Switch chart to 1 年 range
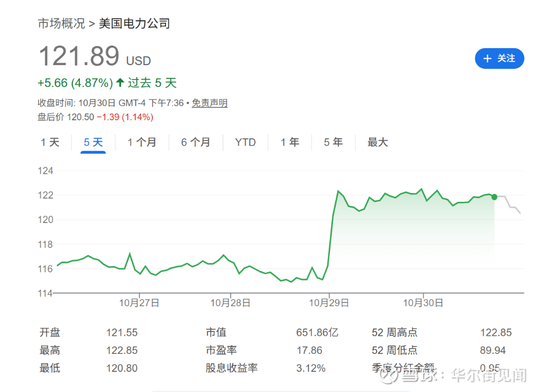Image resolution: width=543 pixels, height=392 pixels. tap(290, 142)
